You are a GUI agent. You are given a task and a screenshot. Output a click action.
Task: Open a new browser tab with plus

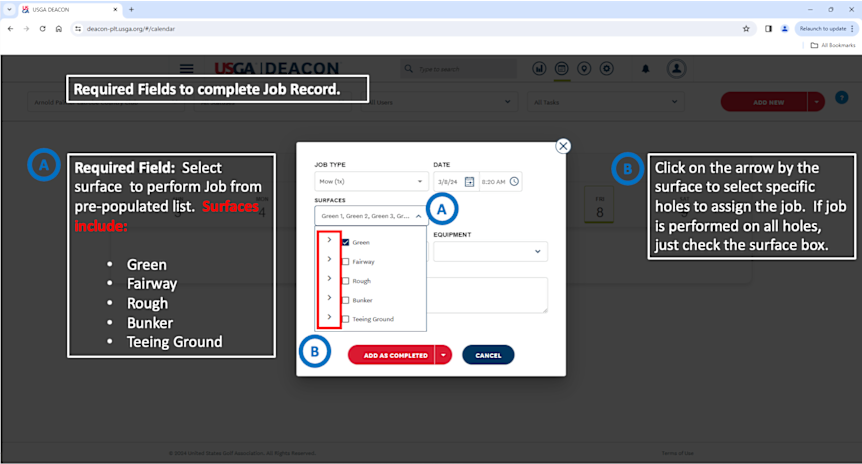point(131,9)
